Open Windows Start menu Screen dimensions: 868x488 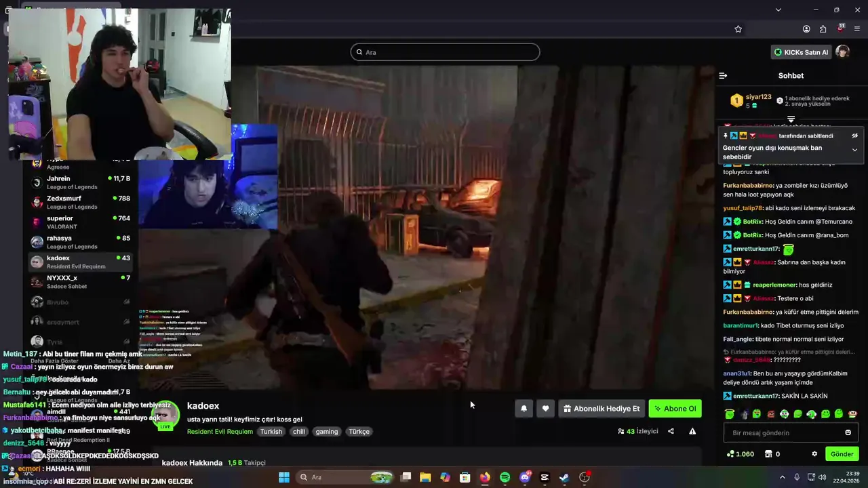(x=284, y=477)
